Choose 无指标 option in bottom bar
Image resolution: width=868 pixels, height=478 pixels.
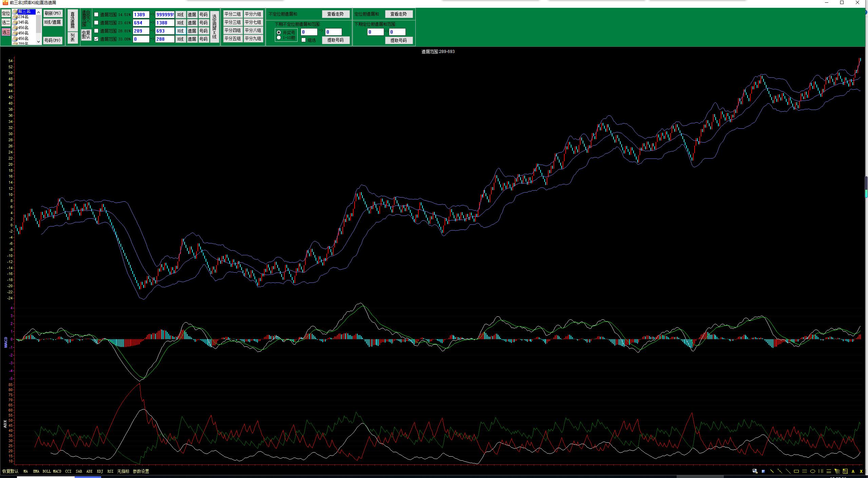[x=123, y=471]
